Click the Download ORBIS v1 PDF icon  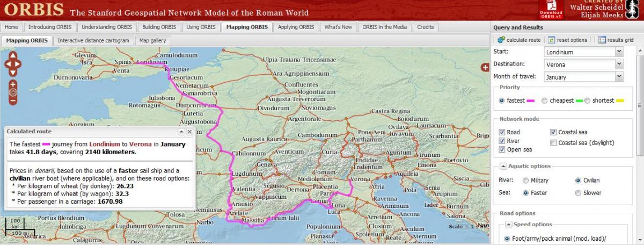[551, 10]
